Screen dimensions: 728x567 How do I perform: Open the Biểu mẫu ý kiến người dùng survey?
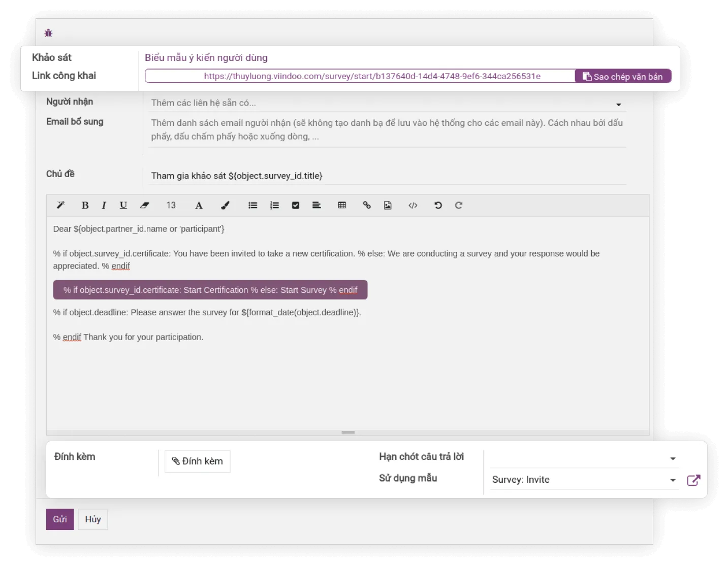[x=206, y=57]
